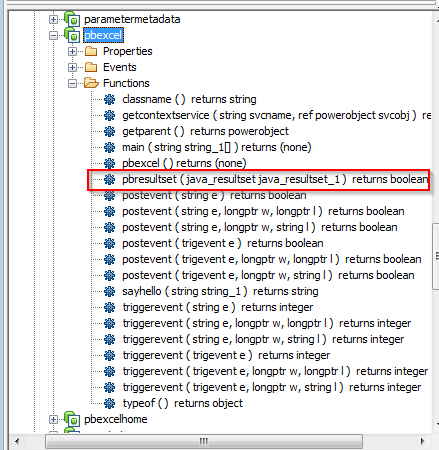Click the typeof function gear icon
439x450 pixels.
(x=109, y=403)
